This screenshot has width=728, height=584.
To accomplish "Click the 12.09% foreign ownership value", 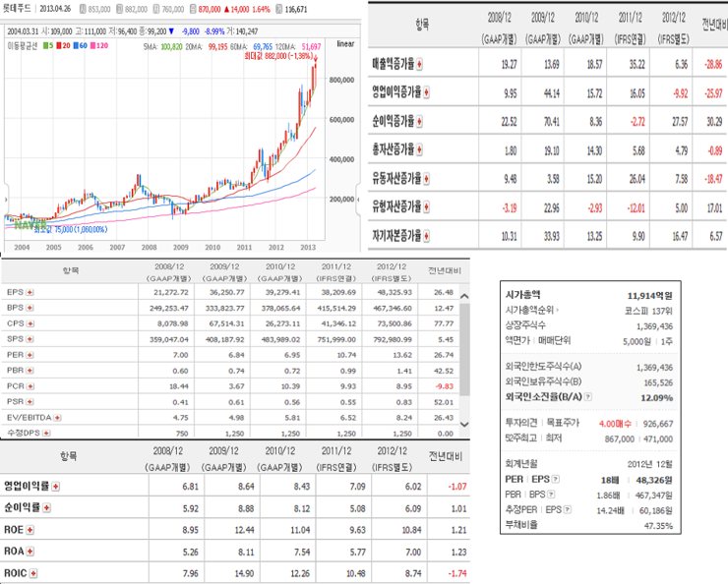I will pyautogui.click(x=656, y=398).
